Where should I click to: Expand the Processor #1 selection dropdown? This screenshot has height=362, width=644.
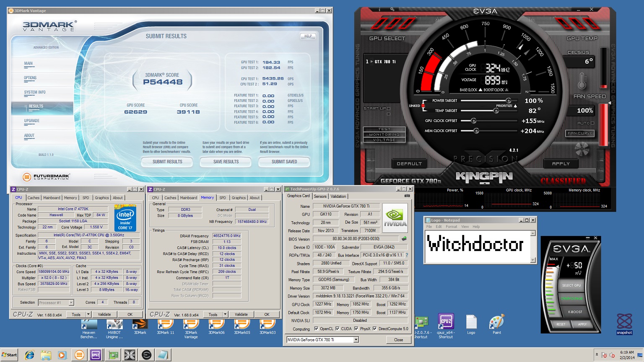coord(71,303)
